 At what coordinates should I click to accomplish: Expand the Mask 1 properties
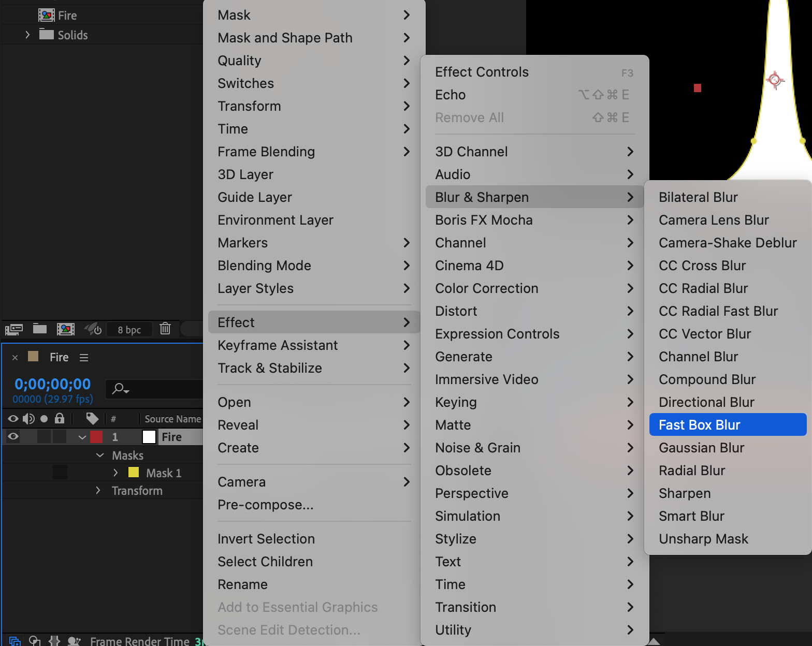pos(115,473)
